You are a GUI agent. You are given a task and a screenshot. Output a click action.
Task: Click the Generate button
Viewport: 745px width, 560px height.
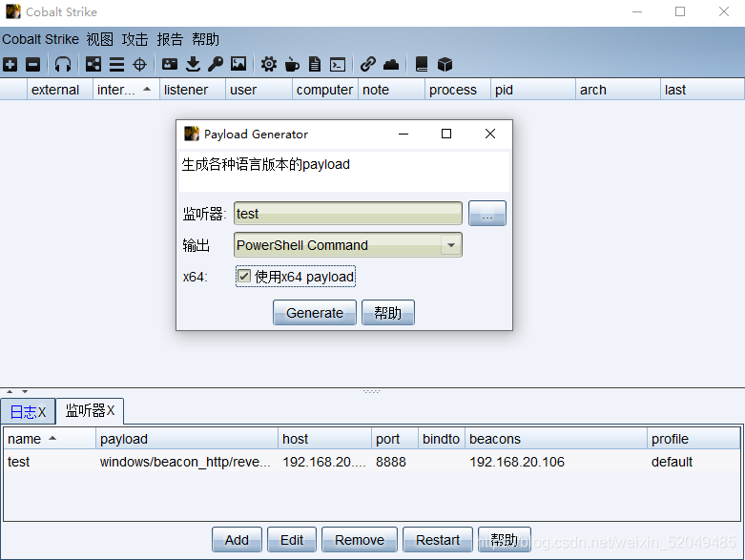(x=315, y=313)
